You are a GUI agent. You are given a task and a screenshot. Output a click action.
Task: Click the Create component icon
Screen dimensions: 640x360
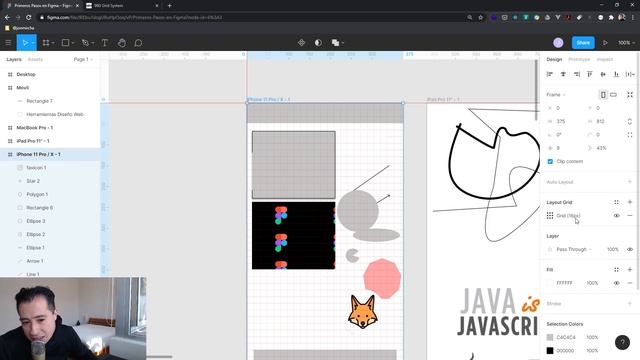coord(302,42)
